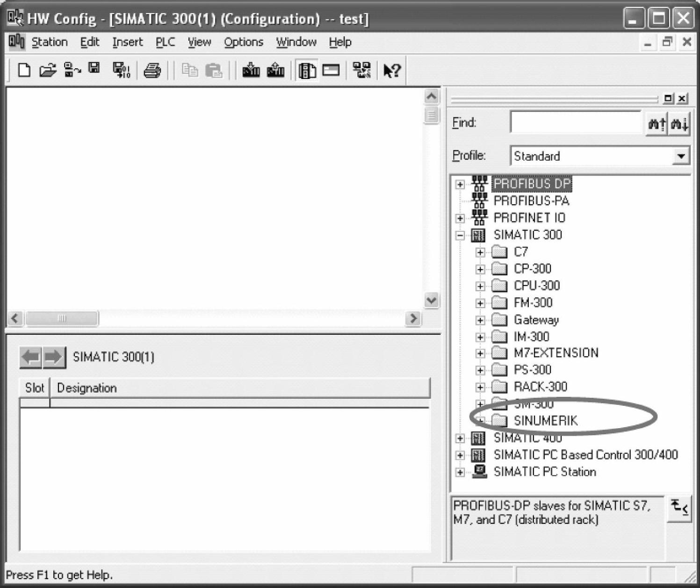Minimize the inner configuration document window
700x588 pixels.
point(648,43)
